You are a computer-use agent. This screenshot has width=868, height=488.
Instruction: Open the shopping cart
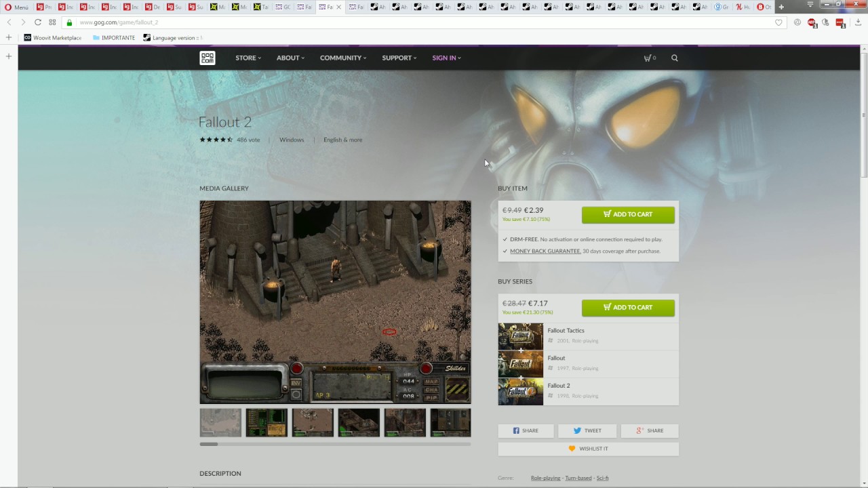pyautogui.click(x=650, y=58)
